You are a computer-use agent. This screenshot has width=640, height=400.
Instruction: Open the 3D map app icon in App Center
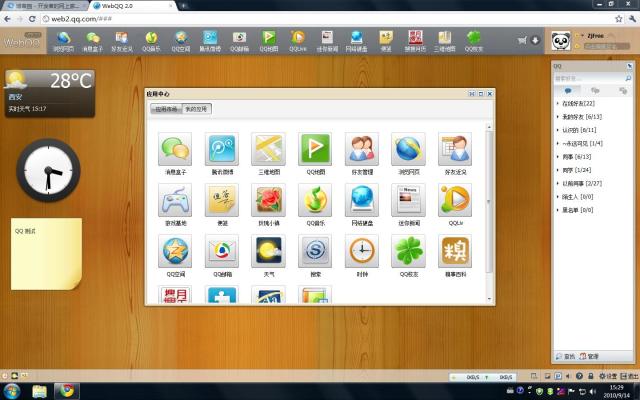tap(269, 149)
